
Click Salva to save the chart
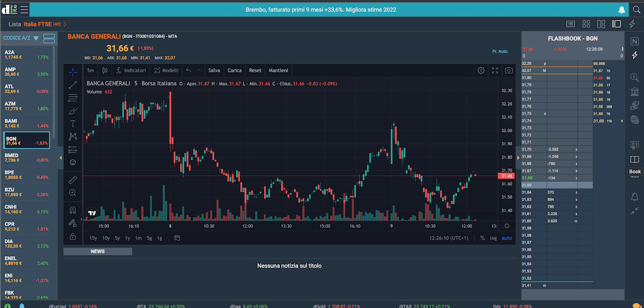(215, 70)
